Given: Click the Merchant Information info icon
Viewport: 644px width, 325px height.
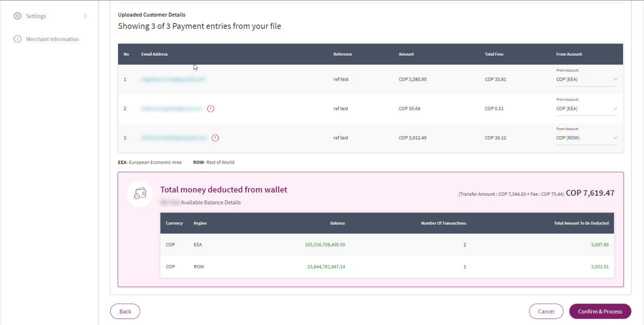Looking at the screenshot, I should (18, 39).
